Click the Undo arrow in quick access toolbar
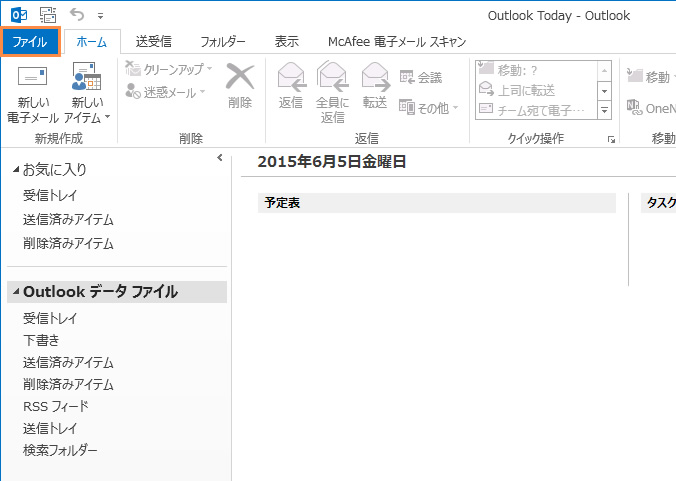Screen dimensions: 676x481 [x=77, y=15]
